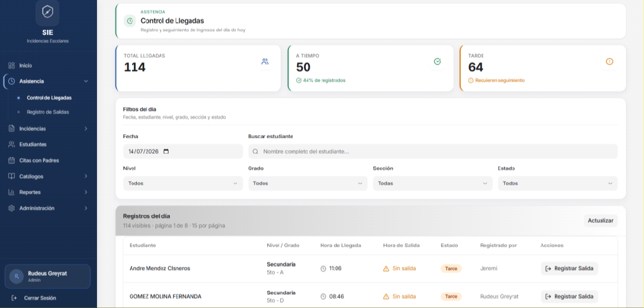Click the Rudeus Greyrat user avatar
This screenshot has width=644, height=308.
point(17,276)
